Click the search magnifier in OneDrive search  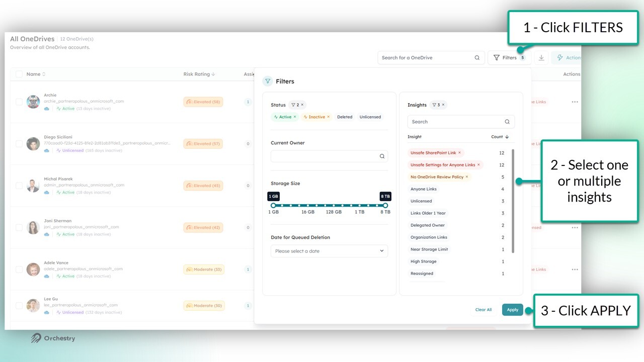(x=477, y=58)
